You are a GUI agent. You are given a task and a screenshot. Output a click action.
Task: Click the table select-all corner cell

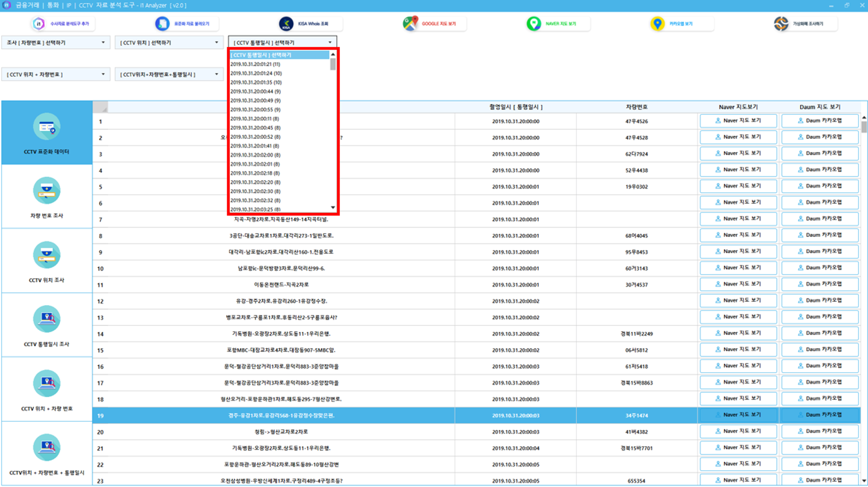click(x=100, y=107)
